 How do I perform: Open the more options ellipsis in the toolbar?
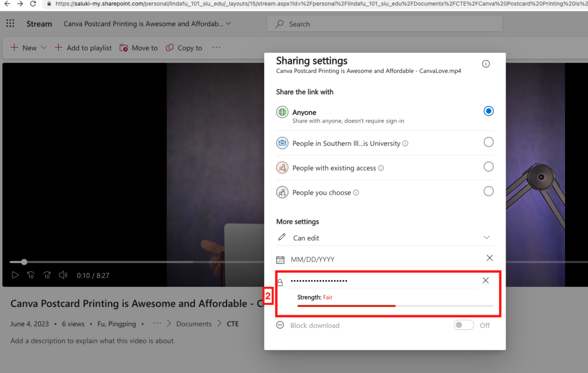pos(216,48)
